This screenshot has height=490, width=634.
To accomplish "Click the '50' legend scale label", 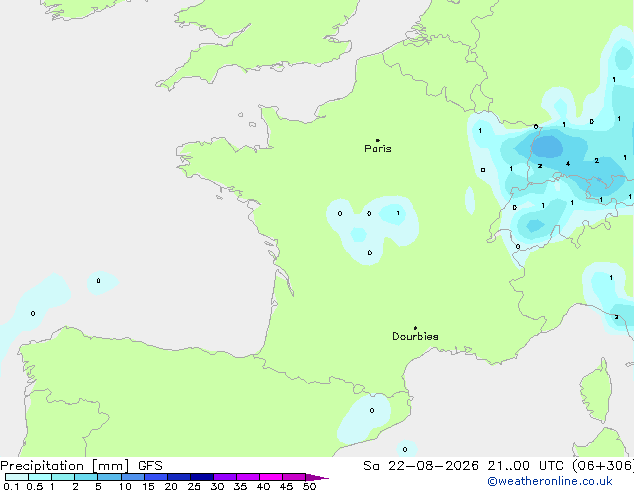I will pos(310,486).
